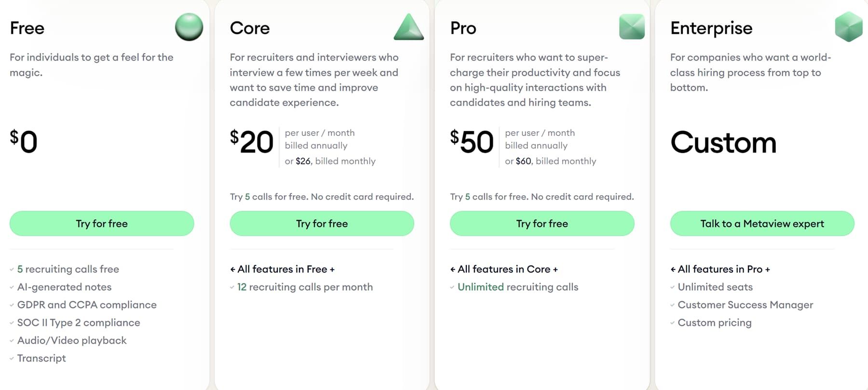The width and height of the screenshot is (868, 390).
Task: Click the cube icon on the Pro plan
Action: pyautogui.click(x=632, y=27)
